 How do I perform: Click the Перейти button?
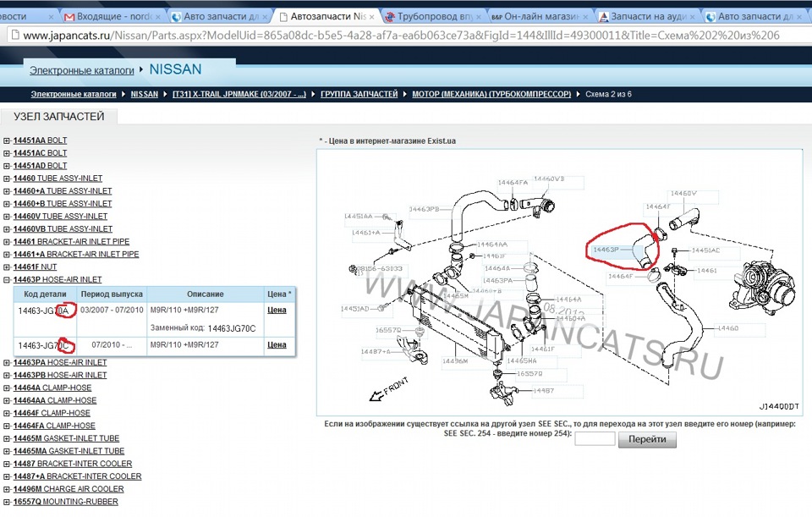pyautogui.click(x=647, y=439)
